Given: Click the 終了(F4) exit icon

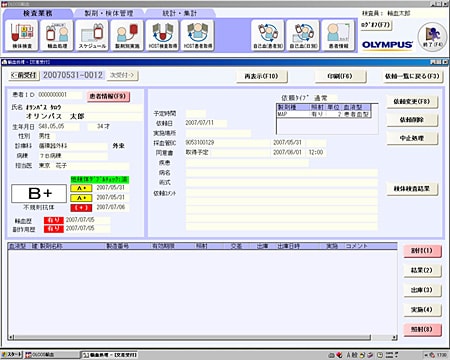Looking at the screenshot, I should point(432,36).
